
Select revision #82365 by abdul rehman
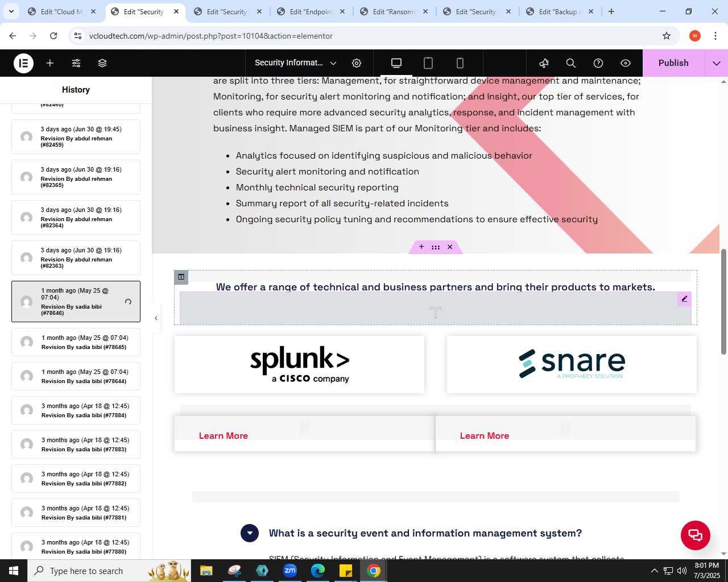(76, 177)
